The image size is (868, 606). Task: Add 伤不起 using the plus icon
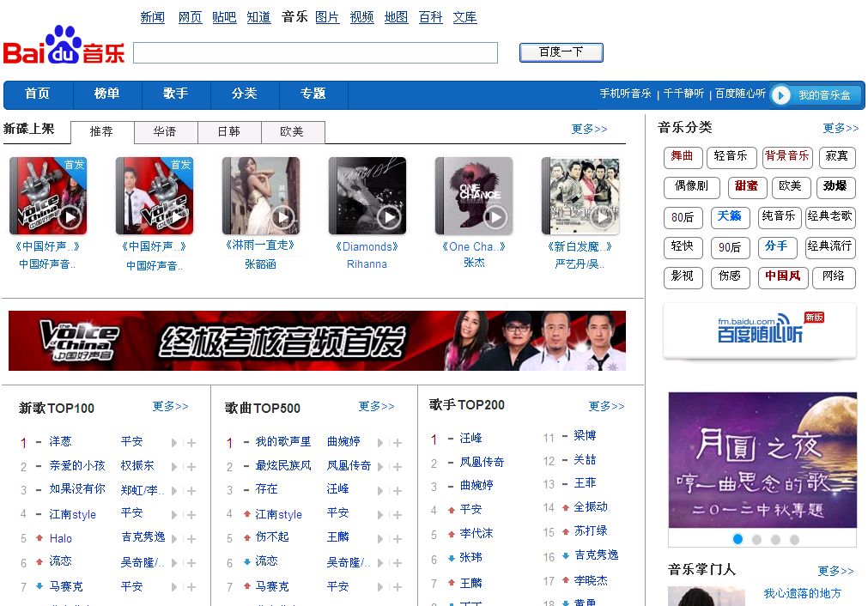[x=397, y=539]
